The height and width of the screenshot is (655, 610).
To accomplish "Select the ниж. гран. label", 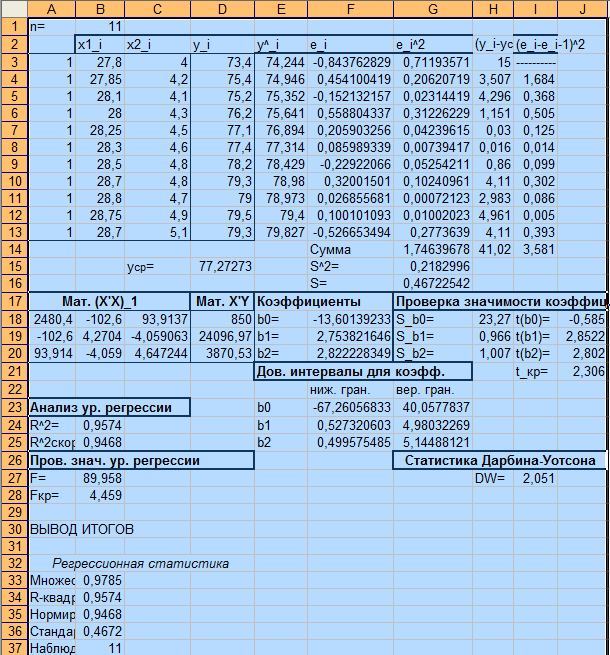I will [351, 390].
